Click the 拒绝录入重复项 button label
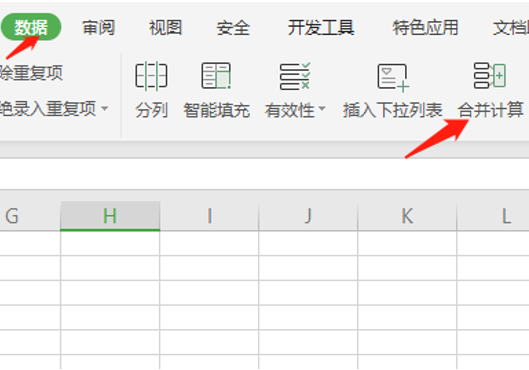This screenshot has width=529, height=370. [x=48, y=108]
